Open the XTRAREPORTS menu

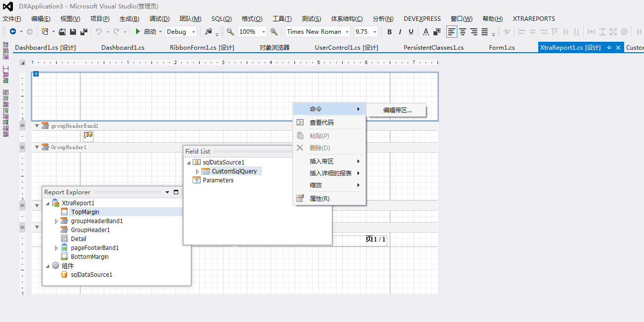coord(534,19)
